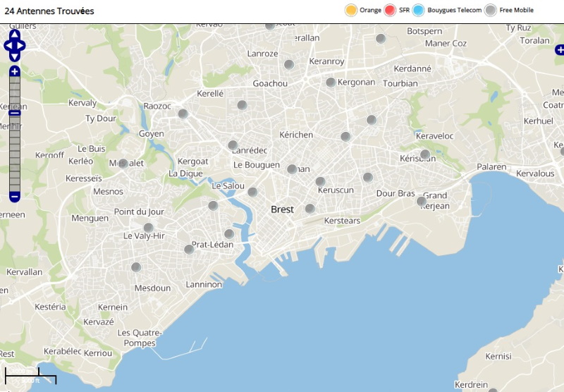Toggle the Orange operator filter circle
The width and height of the screenshot is (564, 392).
(351, 10)
